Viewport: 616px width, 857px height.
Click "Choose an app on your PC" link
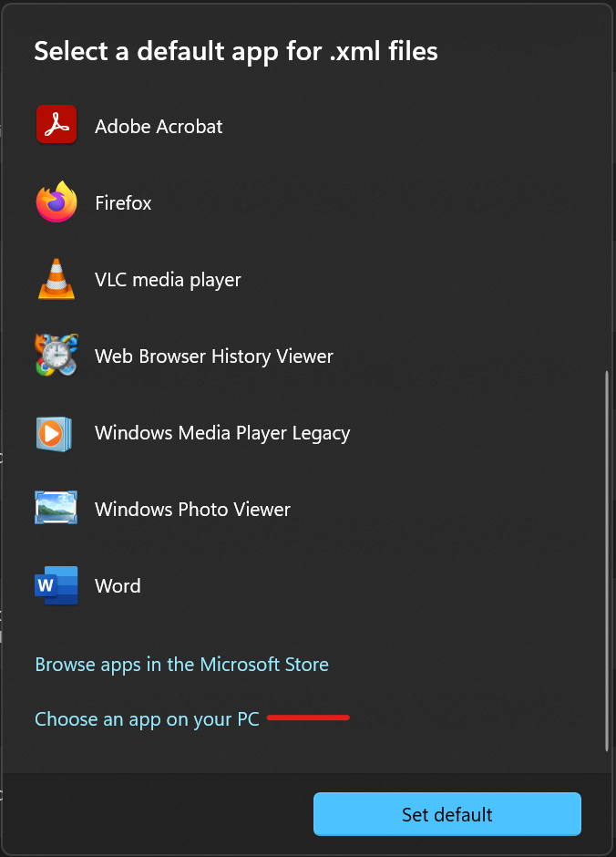[147, 719]
